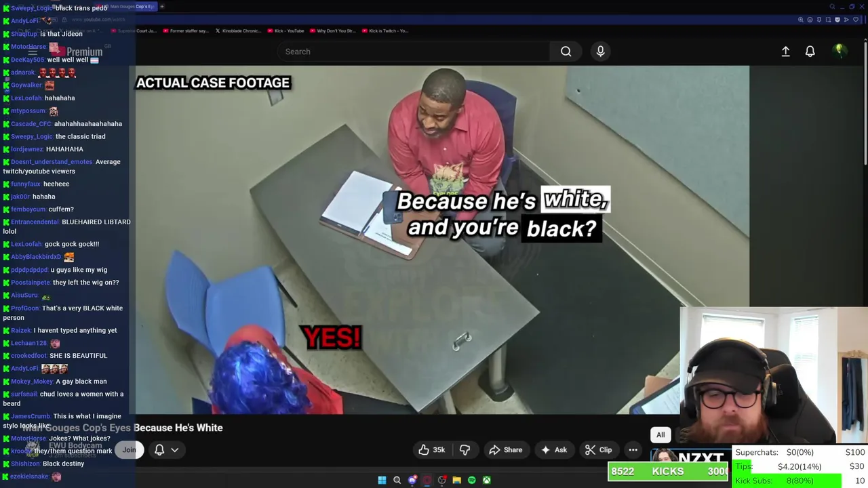Click chat message 'BLUEHAIRED LIBTARD'
Viewport: 868px width, 488px height.
click(96, 222)
